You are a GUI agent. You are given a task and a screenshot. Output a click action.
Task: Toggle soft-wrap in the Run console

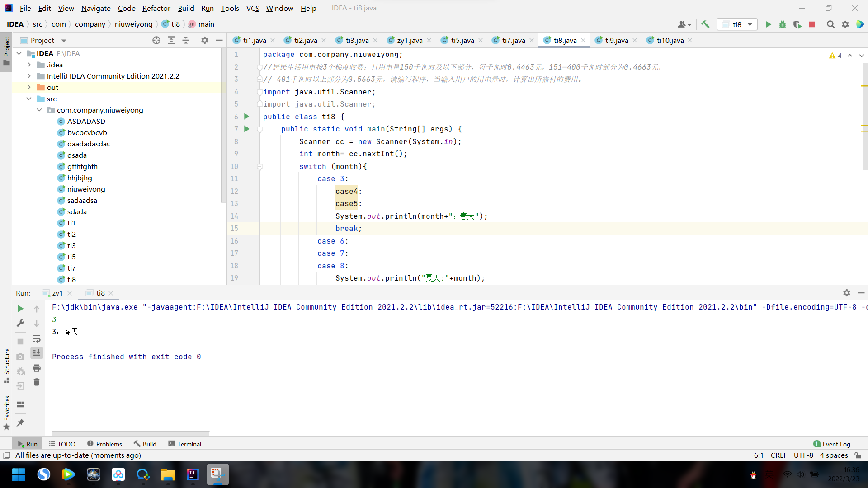tap(37, 338)
